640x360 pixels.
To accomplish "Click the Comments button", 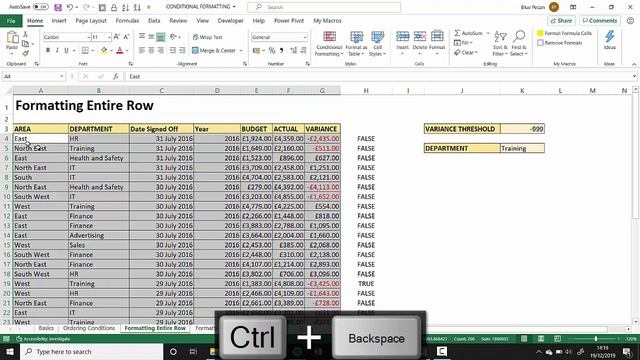I will click(x=600, y=20).
